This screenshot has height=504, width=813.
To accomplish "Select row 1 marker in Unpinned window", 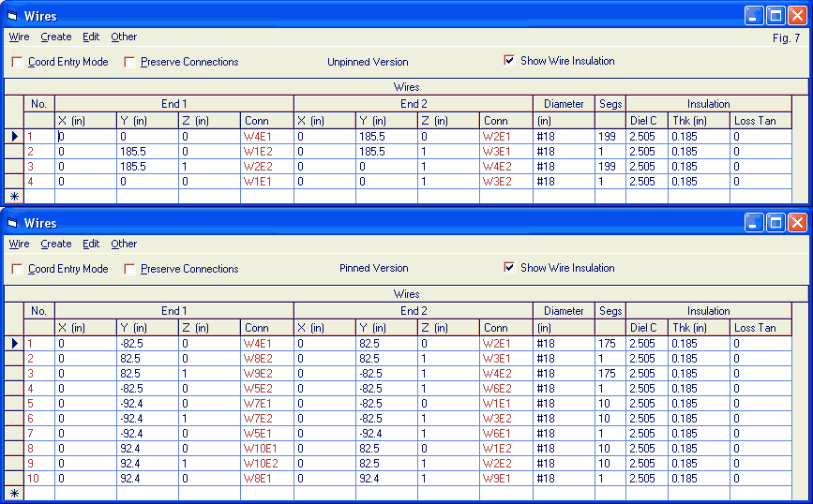I will [x=14, y=136].
